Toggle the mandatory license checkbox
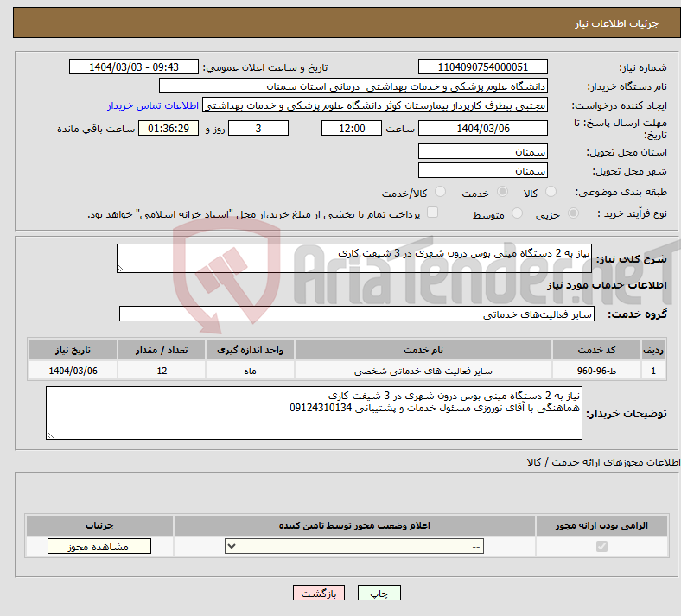 point(601,546)
